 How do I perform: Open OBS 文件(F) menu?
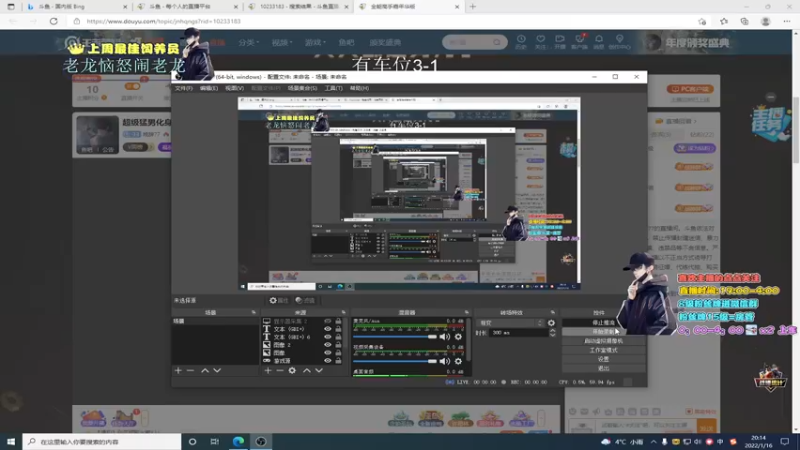point(184,88)
